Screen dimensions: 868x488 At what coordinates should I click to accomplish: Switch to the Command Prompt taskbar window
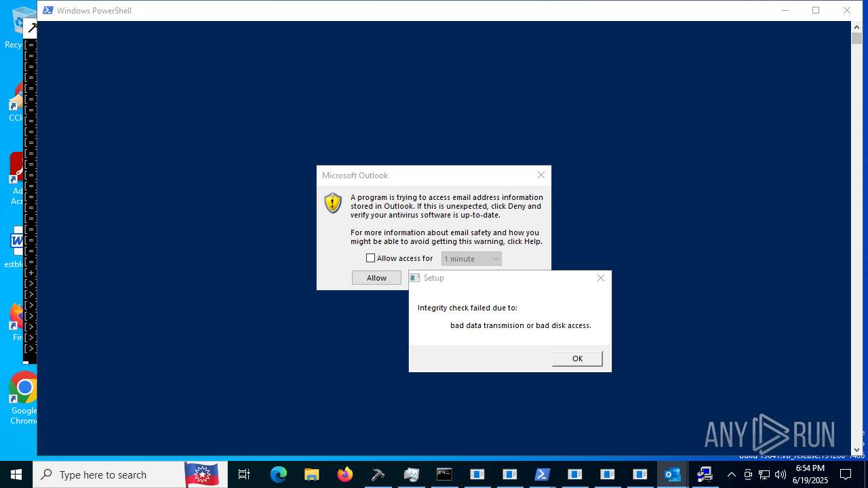[x=444, y=474]
